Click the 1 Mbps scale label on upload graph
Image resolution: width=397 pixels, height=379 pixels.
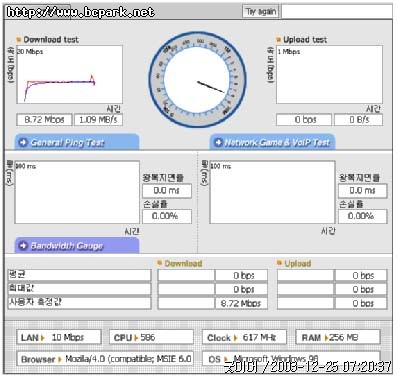pyautogui.click(x=289, y=52)
